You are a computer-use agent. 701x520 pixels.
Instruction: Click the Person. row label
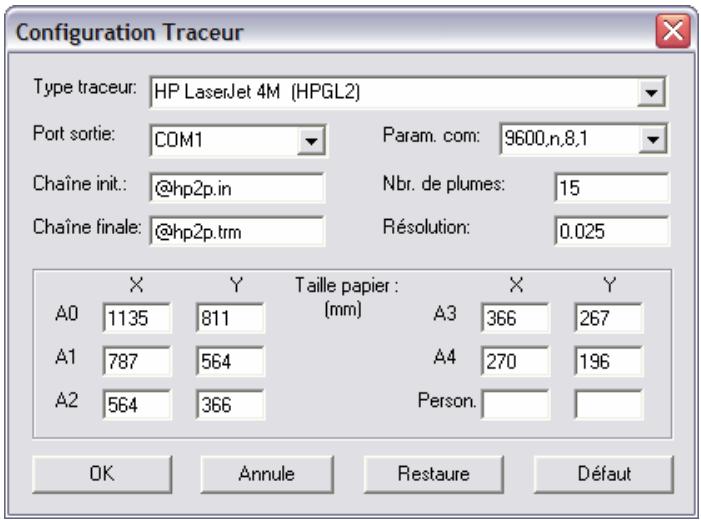(x=447, y=401)
